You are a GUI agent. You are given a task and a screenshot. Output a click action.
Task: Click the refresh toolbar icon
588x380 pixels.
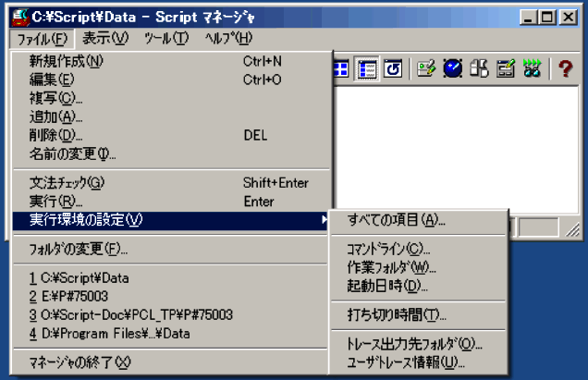pos(393,68)
